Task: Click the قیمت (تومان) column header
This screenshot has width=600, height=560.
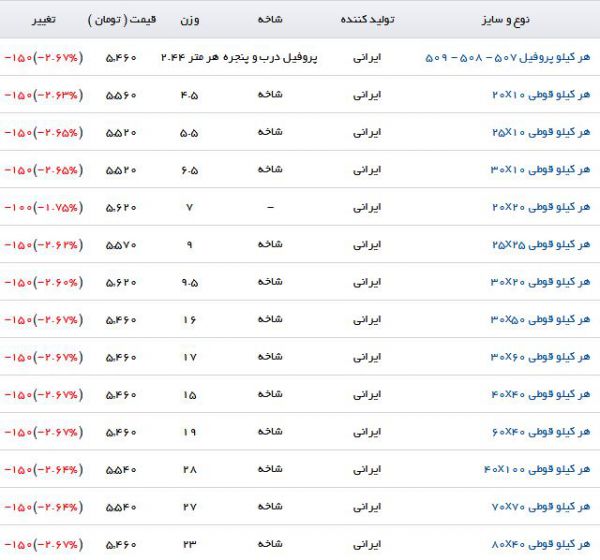Action: [x=121, y=20]
